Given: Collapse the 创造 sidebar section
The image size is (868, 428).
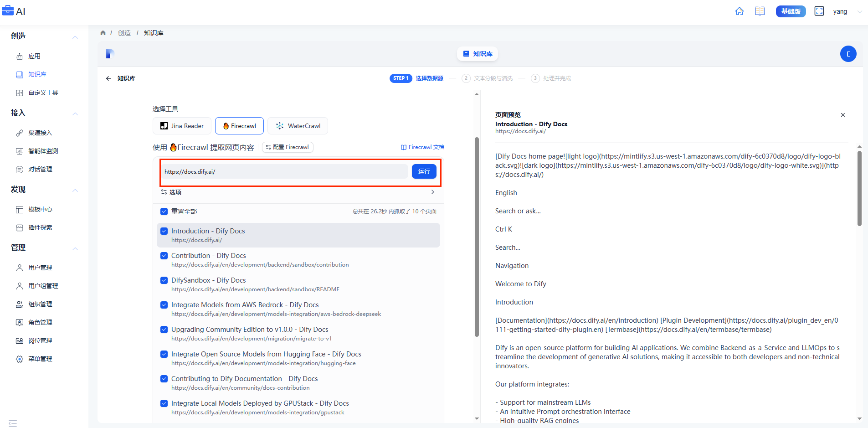Looking at the screenshot, I should coord(75,37).
